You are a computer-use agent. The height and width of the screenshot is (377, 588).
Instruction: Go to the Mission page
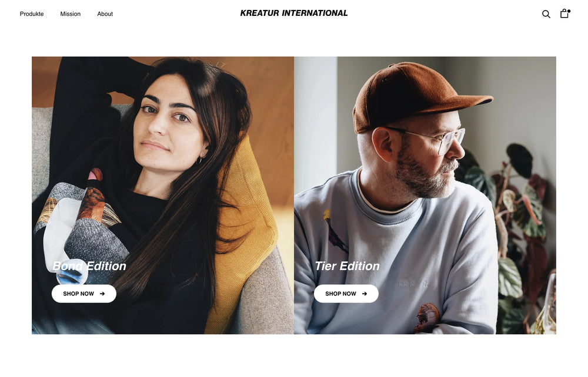coord(70,14)
